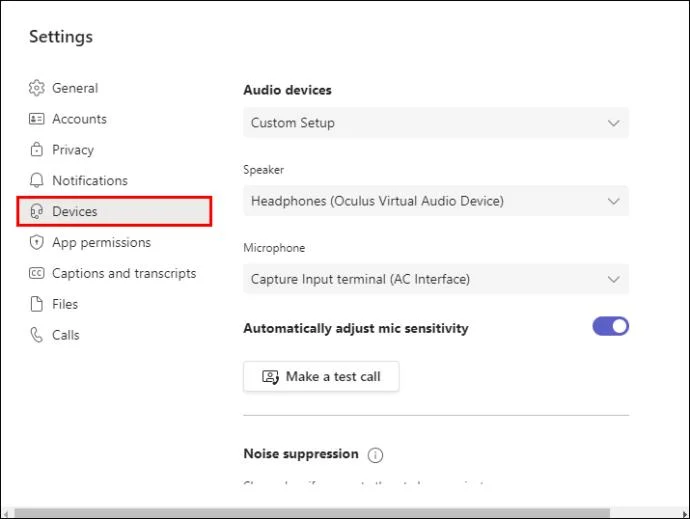Screen dimensions: 690x519
Task: Click the Noise suppression info icon
Action: [375, 455]
